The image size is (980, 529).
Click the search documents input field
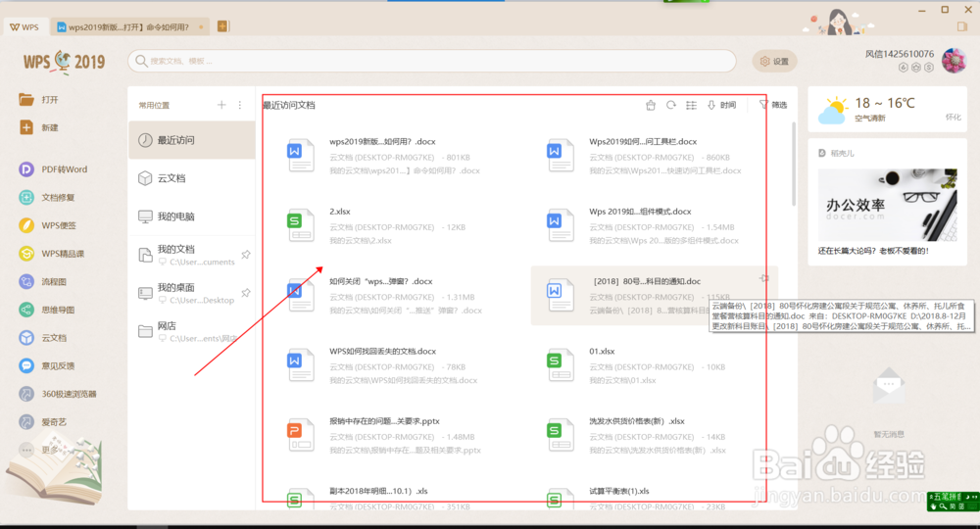[x=432, y=61]
